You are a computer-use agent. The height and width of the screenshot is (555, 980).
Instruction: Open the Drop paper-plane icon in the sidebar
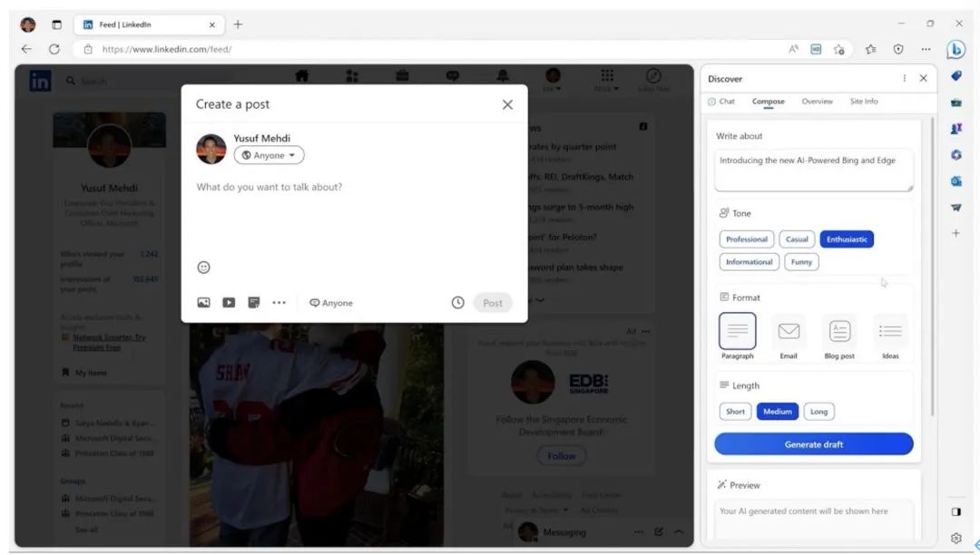pyautogui.click(x=956, y=208)
